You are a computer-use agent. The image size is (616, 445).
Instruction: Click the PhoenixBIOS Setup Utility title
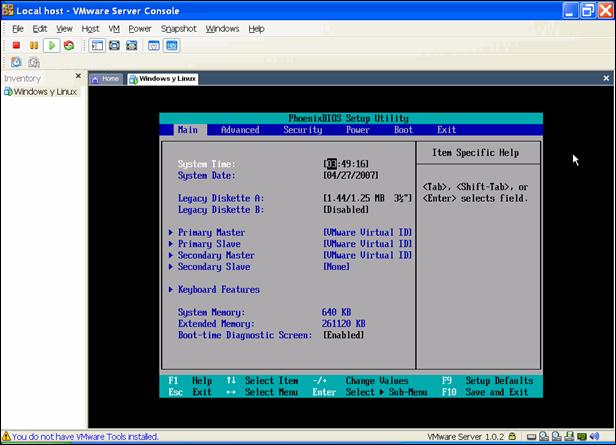pos(348,118)
